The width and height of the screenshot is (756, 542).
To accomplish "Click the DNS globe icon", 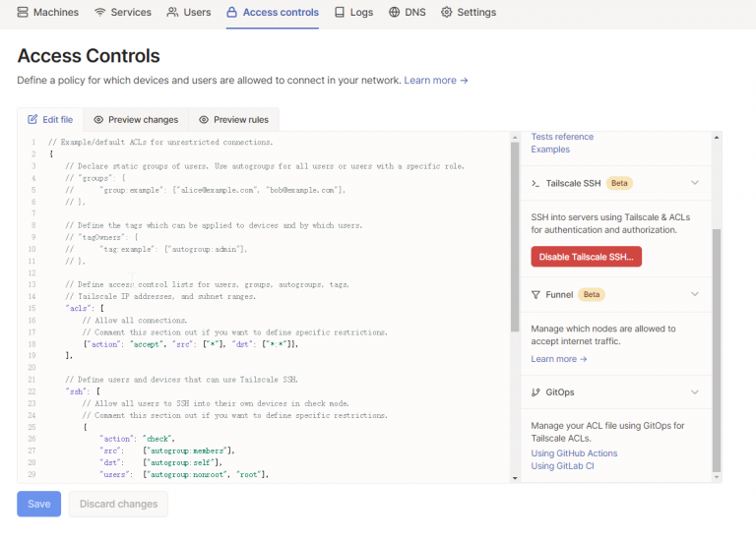I will (394, 13).
